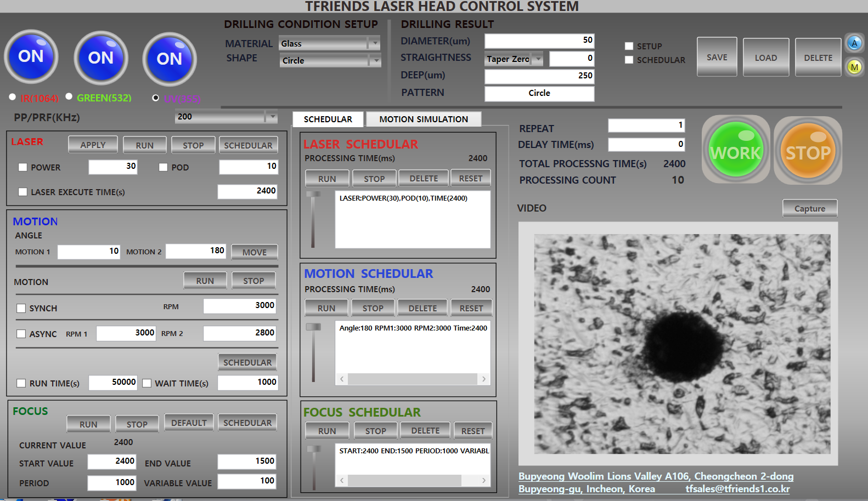Toggle the IR(1064) laser ON button
The width and height of the screenshot is (868, 501).
[31, 56]
